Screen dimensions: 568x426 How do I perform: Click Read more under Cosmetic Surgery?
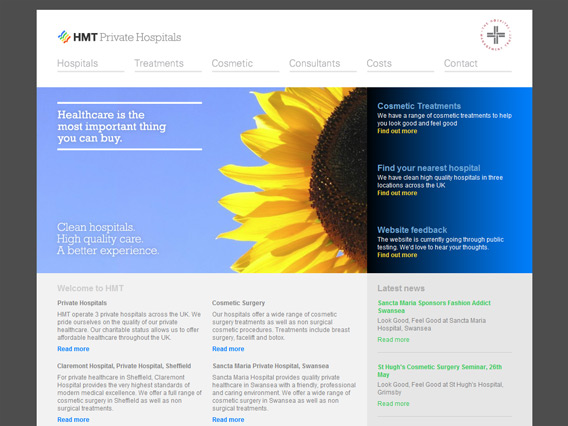[228, 349]
